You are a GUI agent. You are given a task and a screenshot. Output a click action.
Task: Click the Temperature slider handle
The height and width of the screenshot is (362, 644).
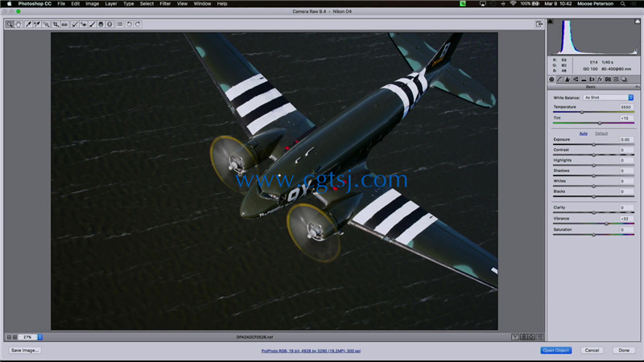[x=582, y=112]
